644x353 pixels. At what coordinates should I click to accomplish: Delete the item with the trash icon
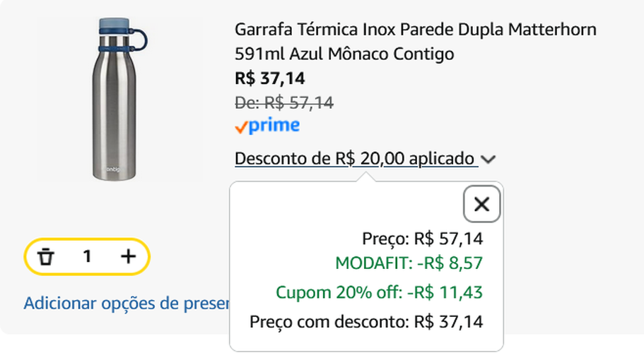tap(47, 256)
